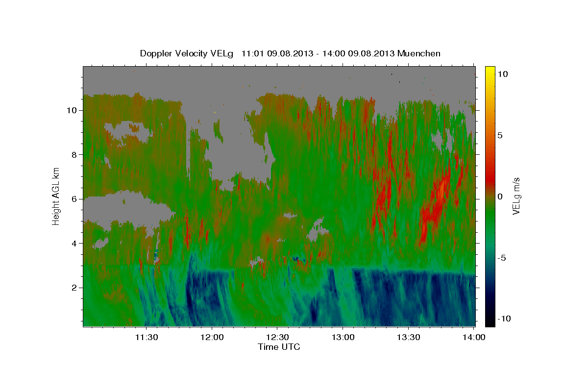Click the 14:00 time tick label
The height and width of the screenshot is (392, 588).
pos(474,337)
